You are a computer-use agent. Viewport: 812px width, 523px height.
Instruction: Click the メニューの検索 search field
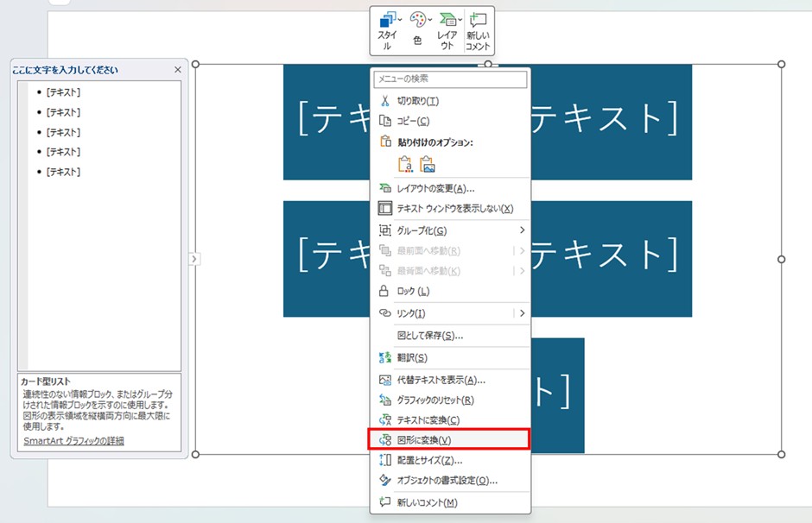[x=449, y=80]
